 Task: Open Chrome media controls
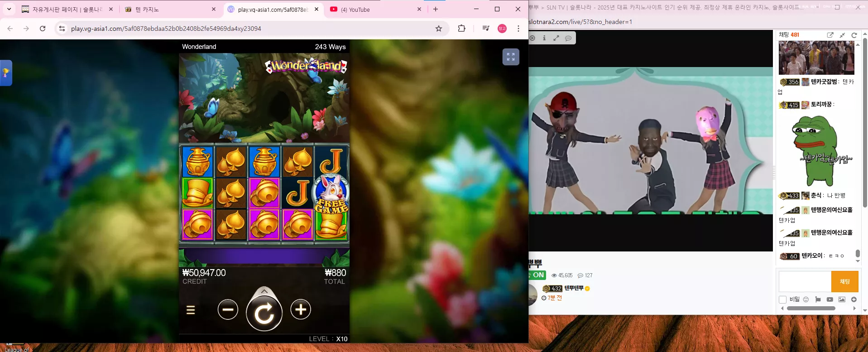486,29
